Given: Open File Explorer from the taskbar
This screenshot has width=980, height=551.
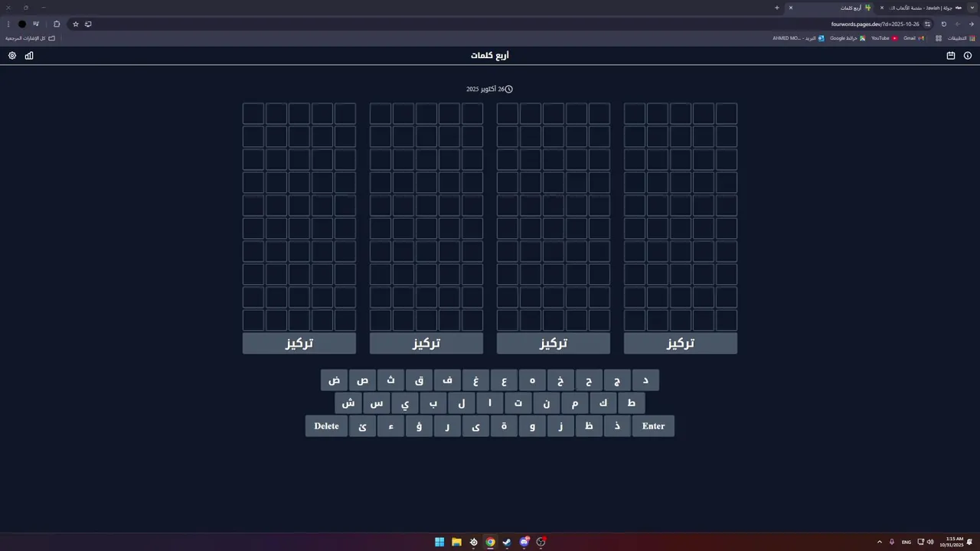Looking at the screenshot, I should 456,542.
